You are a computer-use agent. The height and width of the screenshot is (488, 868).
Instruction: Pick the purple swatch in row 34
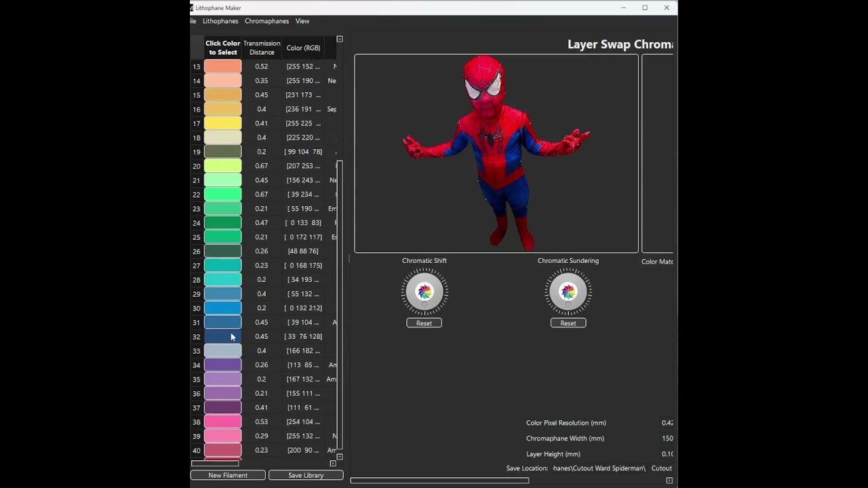click(222, 365)
